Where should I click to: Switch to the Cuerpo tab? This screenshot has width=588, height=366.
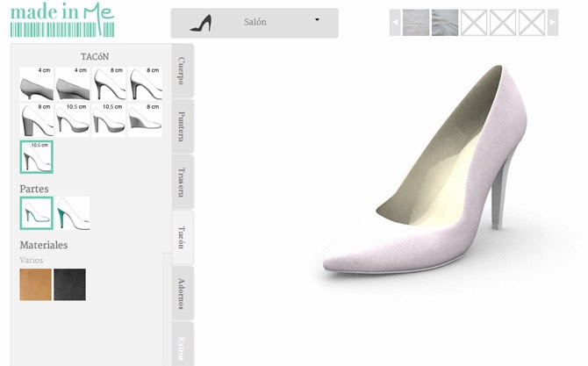click(x=182, y=71)
